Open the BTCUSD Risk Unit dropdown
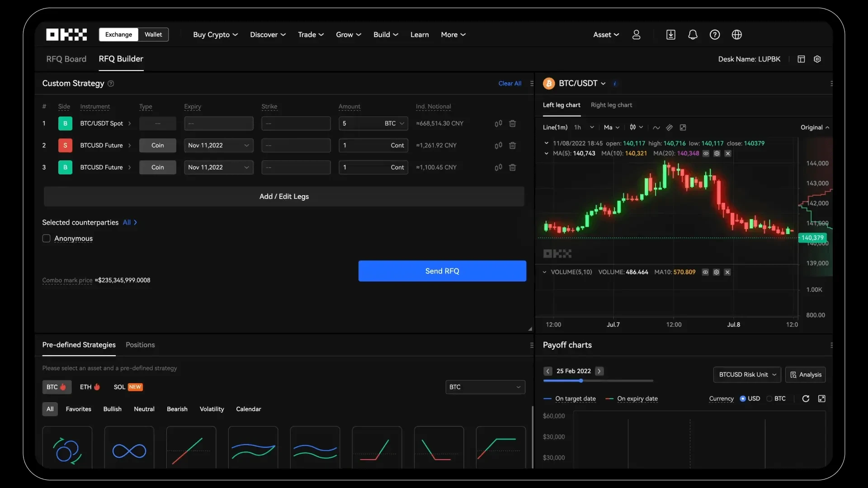The width and height of the screenshot is (868, 488). (x=746, y=374)
